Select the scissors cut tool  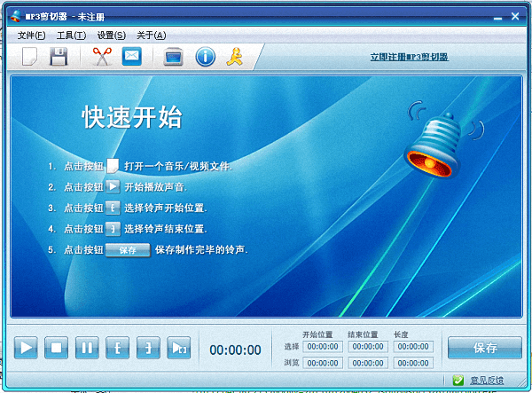tap(102, 57)
